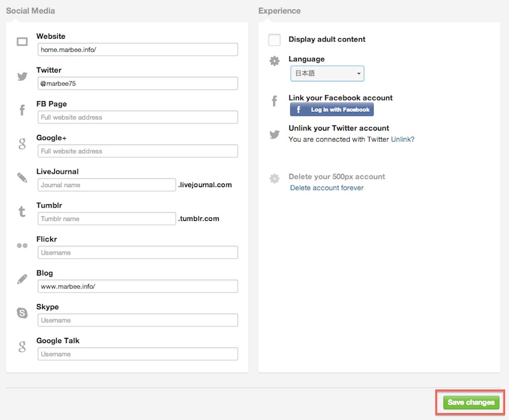Click the Google Talk username field
This screenshot has width=509, height=420.
137,354
